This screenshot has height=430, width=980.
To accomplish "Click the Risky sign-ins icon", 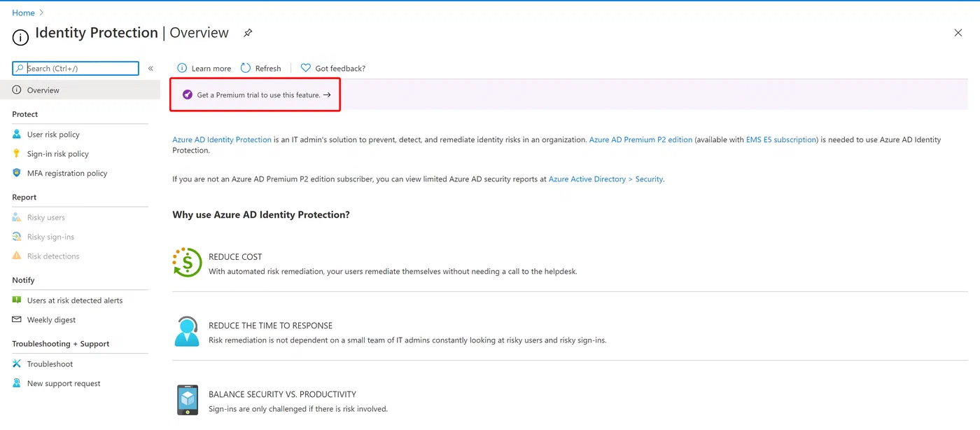I will pos(17,237).
